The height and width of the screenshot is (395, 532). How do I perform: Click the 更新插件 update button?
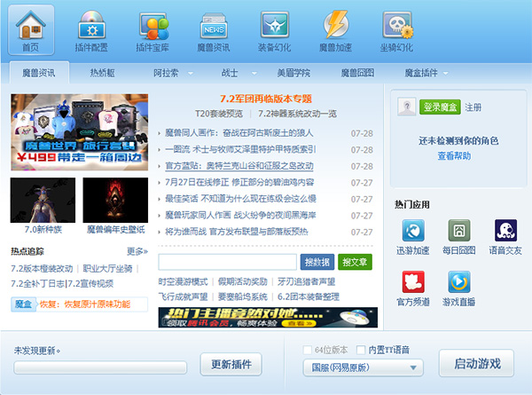click(x=231, y=365)
